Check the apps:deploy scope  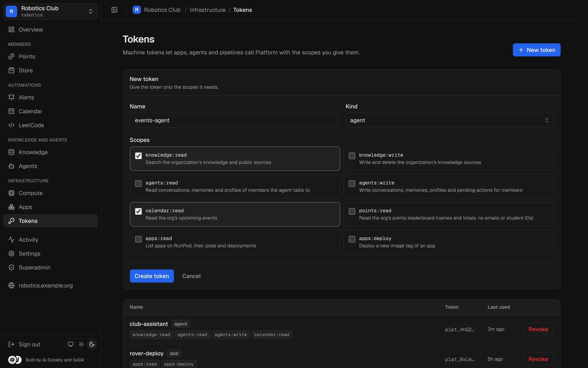[x=352, y=239]
